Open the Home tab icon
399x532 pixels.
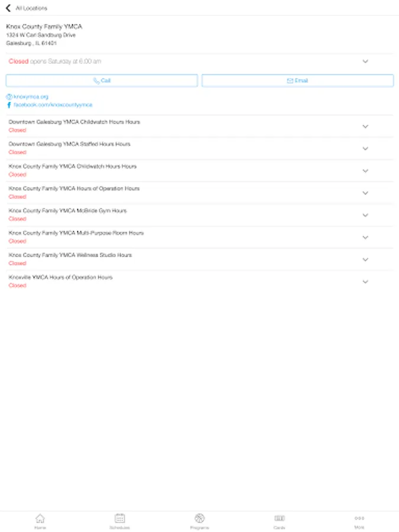click(x=40, y=518)
